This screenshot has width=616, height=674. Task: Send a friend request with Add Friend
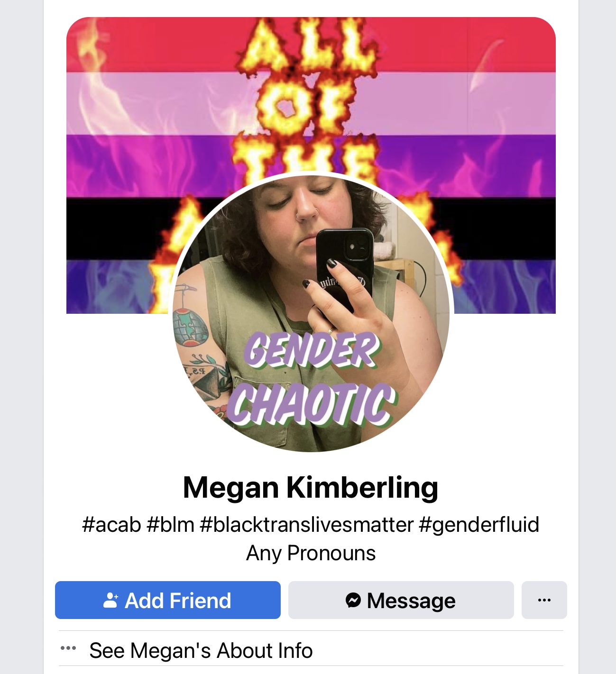click(x=168, y=600)
